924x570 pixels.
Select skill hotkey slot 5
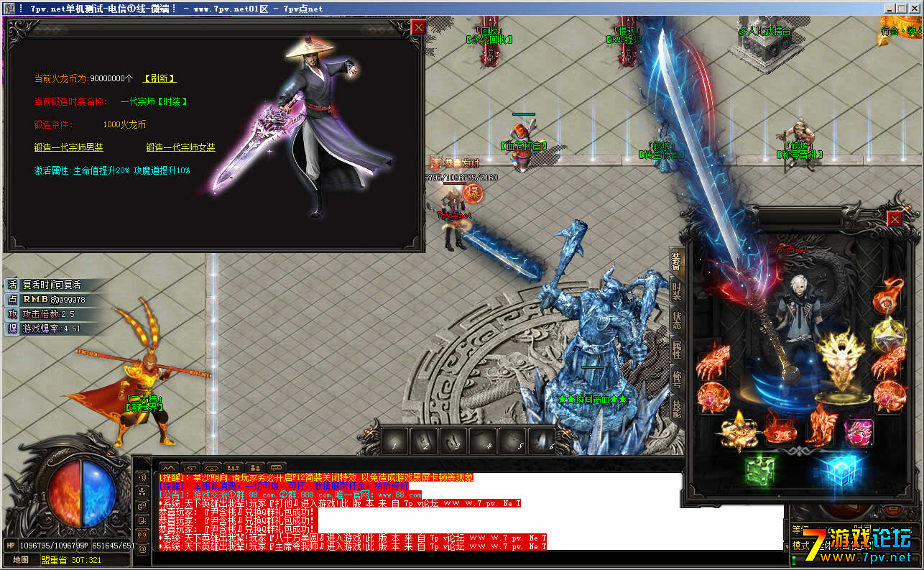(x=513, y=441)
